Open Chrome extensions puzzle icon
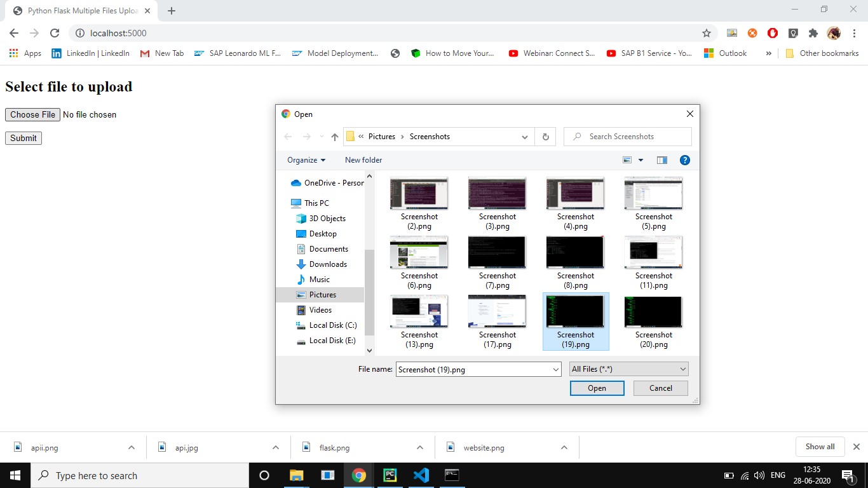Image resolution: width=868 pixels, height=488 pixels. coord(813,33)
